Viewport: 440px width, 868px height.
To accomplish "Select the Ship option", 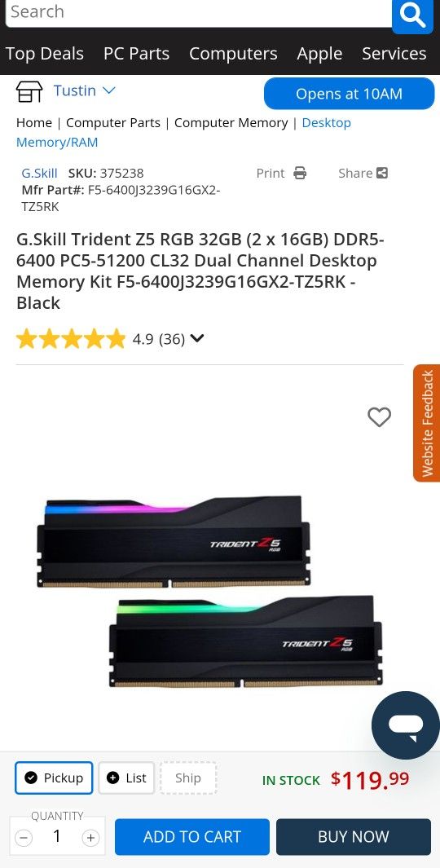I will click(188, 778).
